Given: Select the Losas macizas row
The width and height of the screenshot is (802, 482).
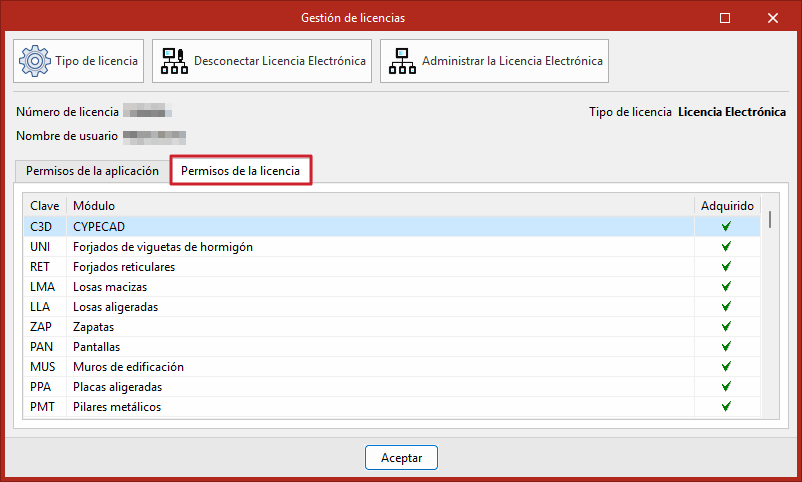Looking at the screenshot, I should coord(392,287).
